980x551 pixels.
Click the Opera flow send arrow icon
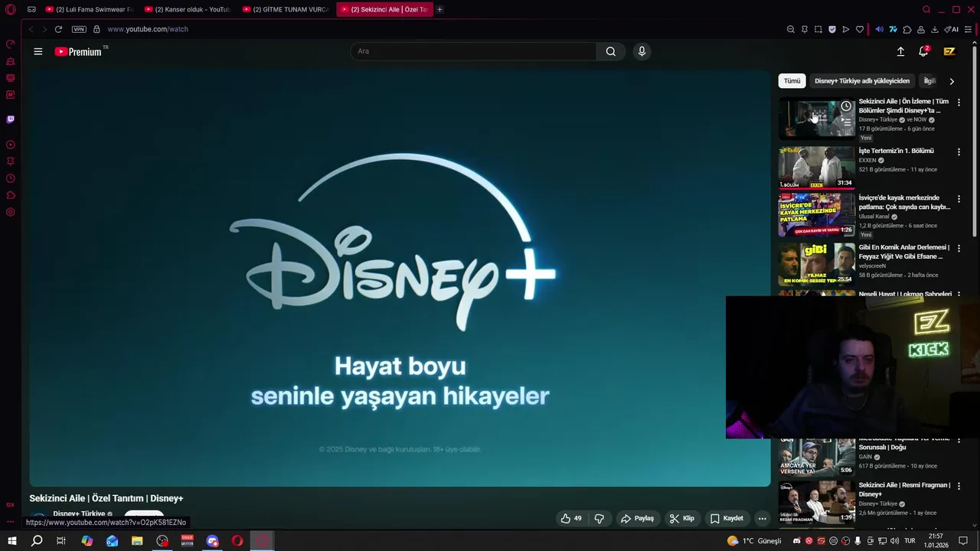click(x=846, y=29)
